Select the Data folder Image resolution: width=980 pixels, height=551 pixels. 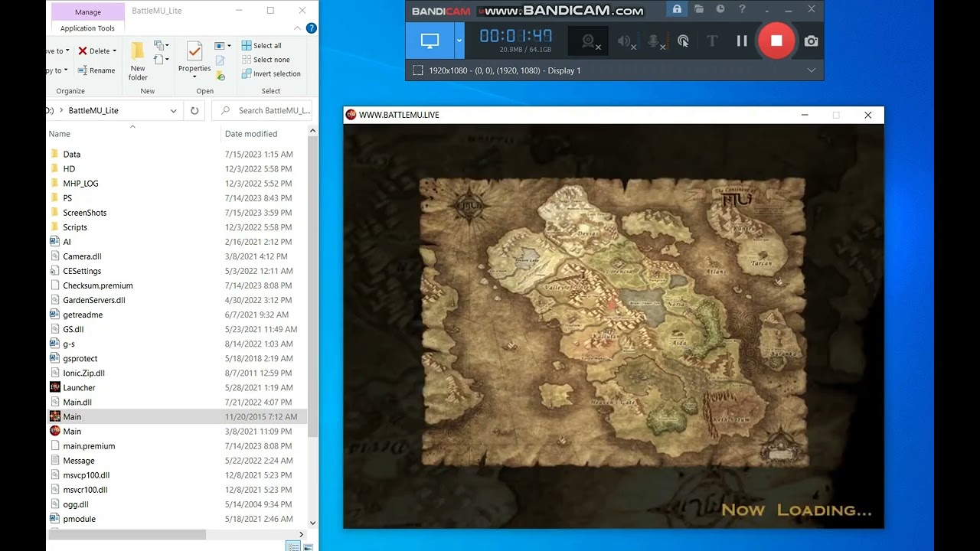[176, 154]
